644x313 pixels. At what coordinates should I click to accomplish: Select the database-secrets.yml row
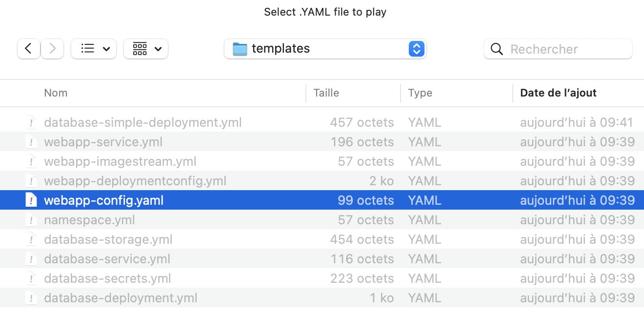107,278
